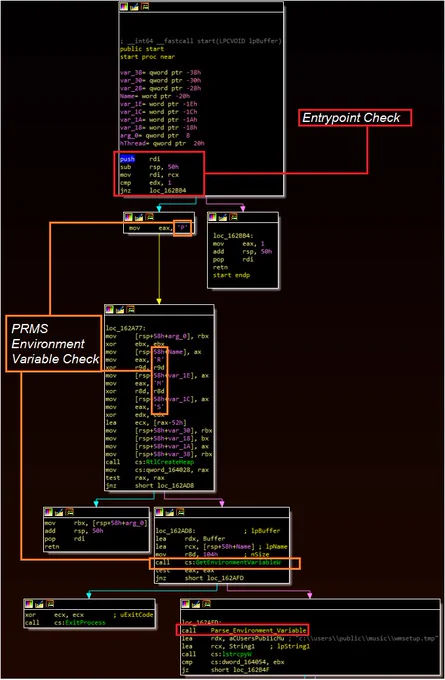Click "mov [rsp+58h+var_1A], ax" instruction

coord(157,446)
